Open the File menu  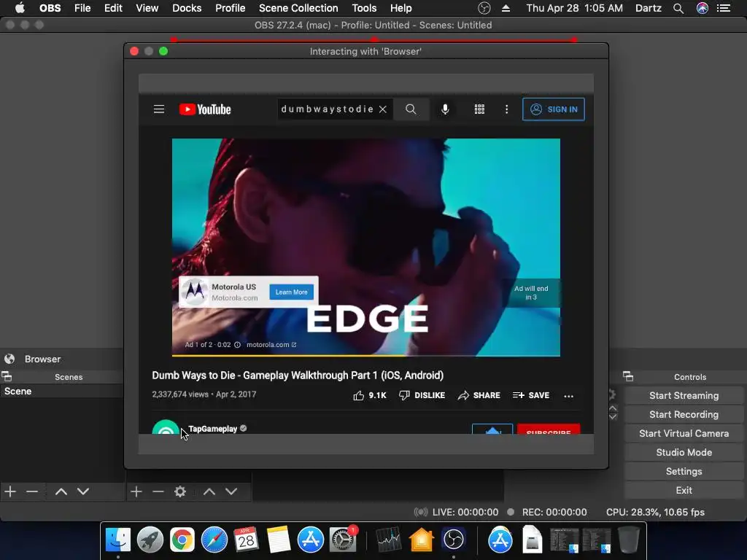pos(82,8)
